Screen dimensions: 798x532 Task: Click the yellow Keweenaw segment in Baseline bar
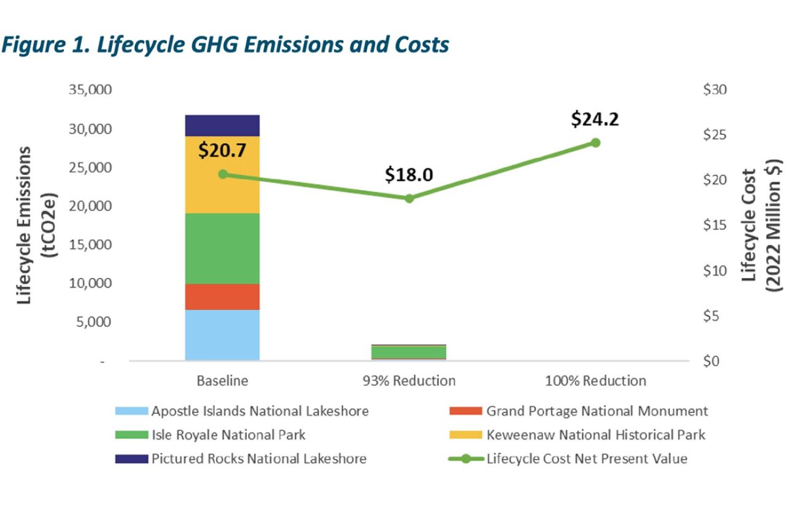(x=222, y=175)
